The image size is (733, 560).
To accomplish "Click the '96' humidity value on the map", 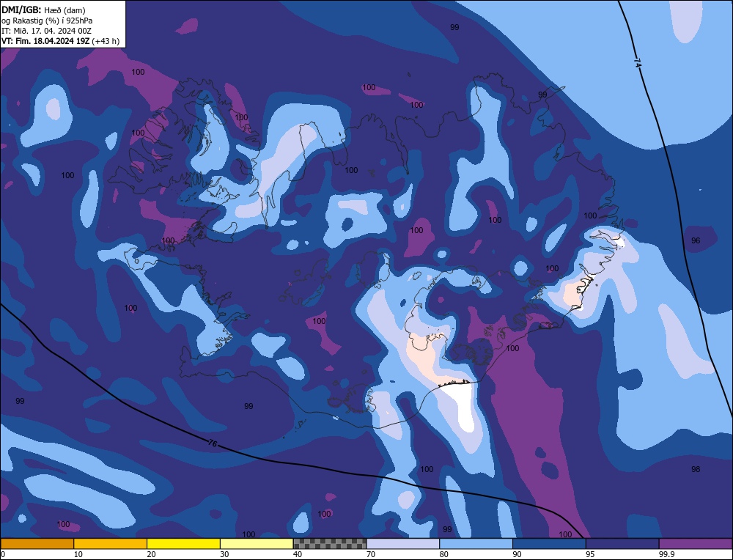I will pos(696,240).
